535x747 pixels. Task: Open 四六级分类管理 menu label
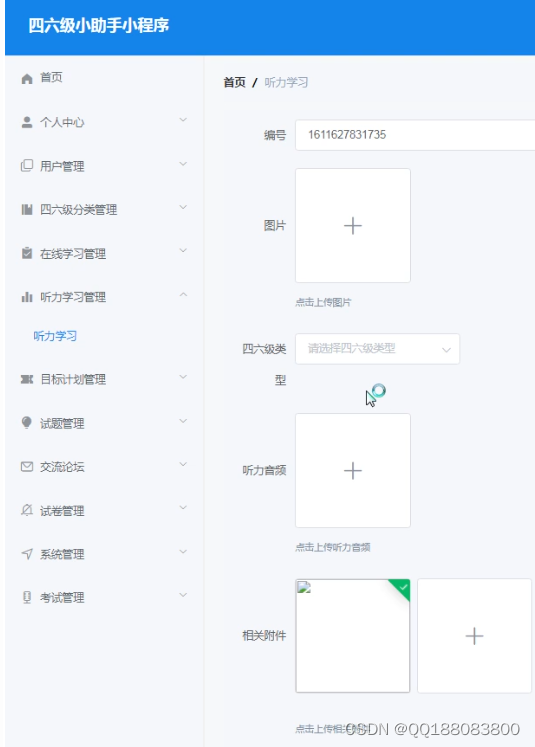pyautogui.click(x=79, y=210)
